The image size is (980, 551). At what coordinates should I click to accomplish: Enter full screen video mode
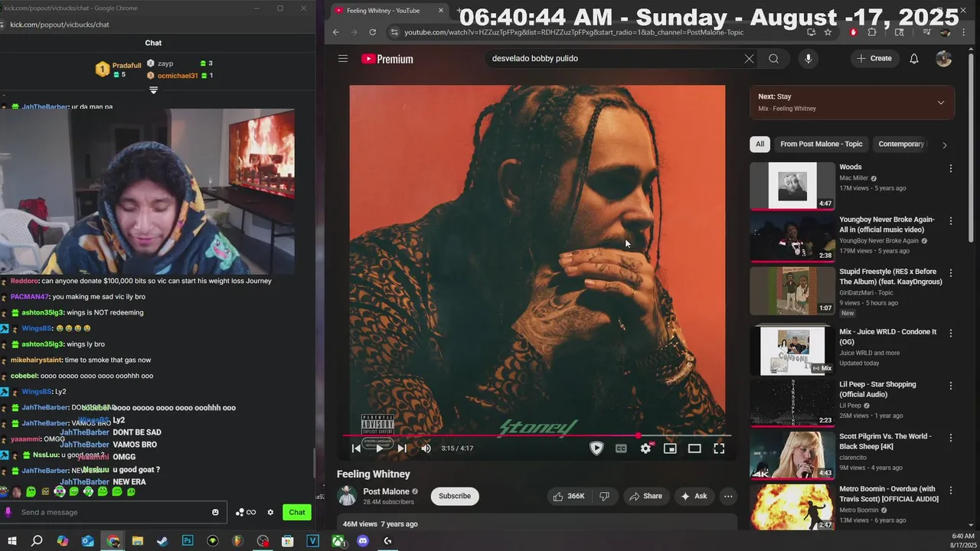[x=719, y=448]
